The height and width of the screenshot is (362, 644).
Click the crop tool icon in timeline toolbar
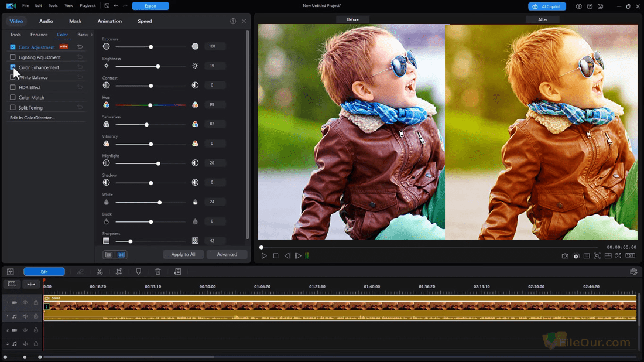click(x=119, y=272)
